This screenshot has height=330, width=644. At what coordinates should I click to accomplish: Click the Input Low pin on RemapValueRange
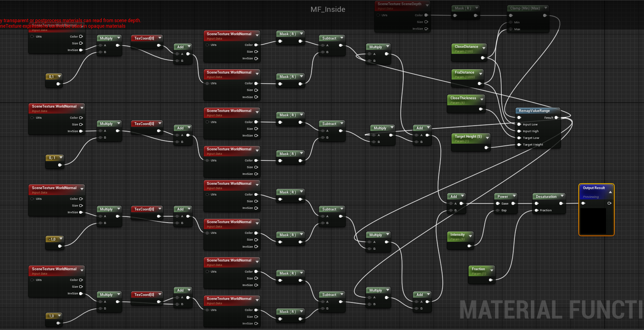[519, 124]
